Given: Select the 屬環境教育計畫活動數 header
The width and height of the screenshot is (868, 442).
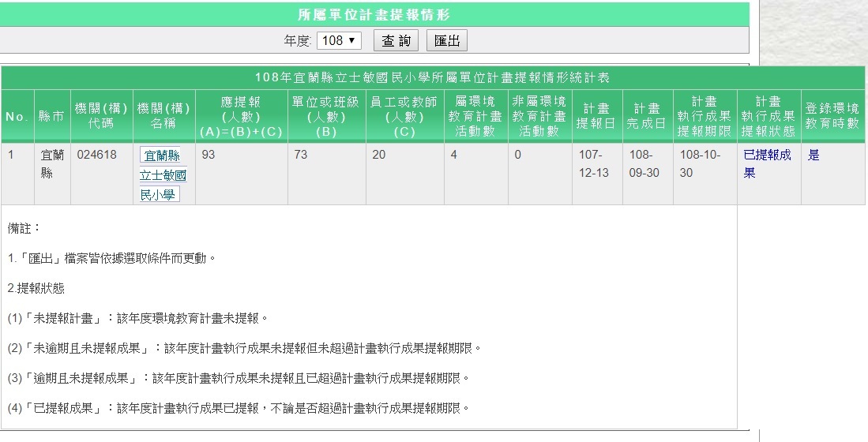Looking at the screenshot, I should [475, 116].
